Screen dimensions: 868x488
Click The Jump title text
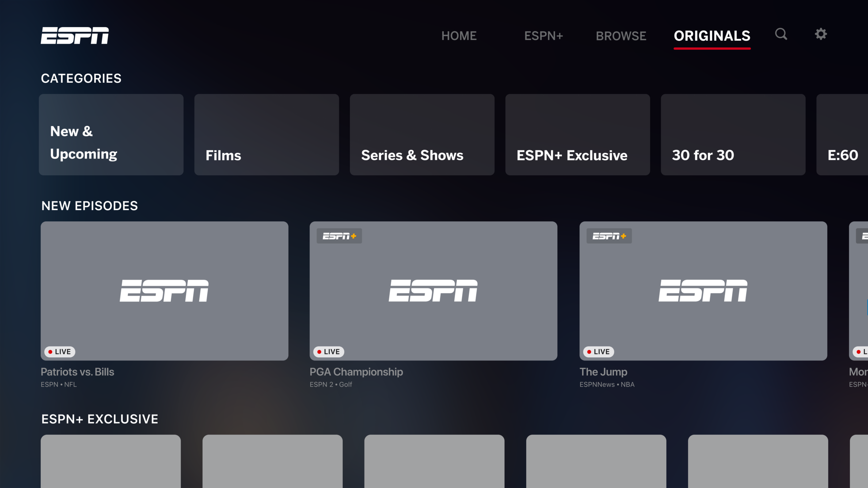pos(603,372)
